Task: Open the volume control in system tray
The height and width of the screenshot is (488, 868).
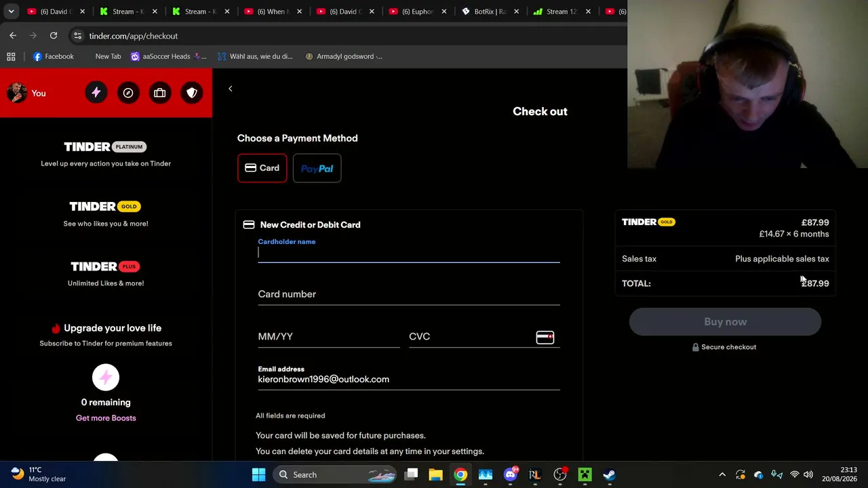Action: tap(808, 474)
